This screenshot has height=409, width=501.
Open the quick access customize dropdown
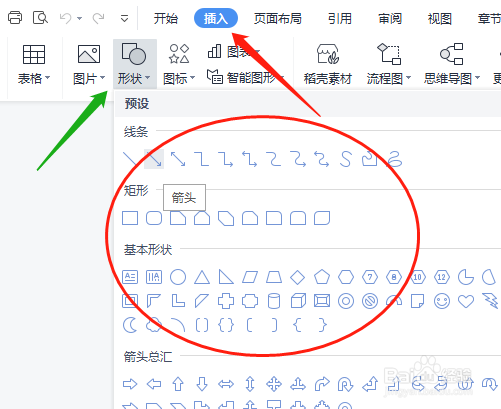124,18
